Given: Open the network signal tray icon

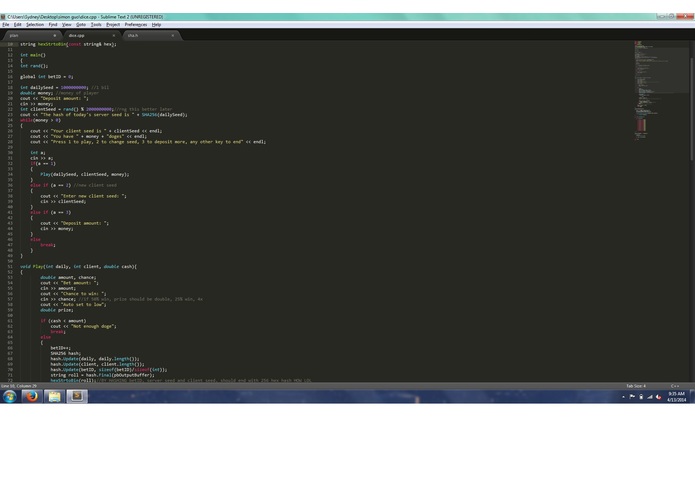Looking at the screenshot, I should 650,397.
